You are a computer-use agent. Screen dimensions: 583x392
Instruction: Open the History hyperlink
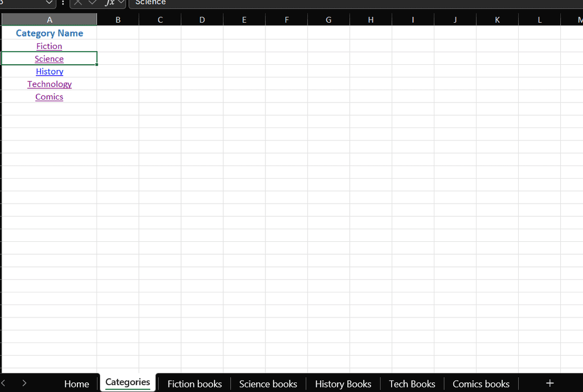(50, 71)
